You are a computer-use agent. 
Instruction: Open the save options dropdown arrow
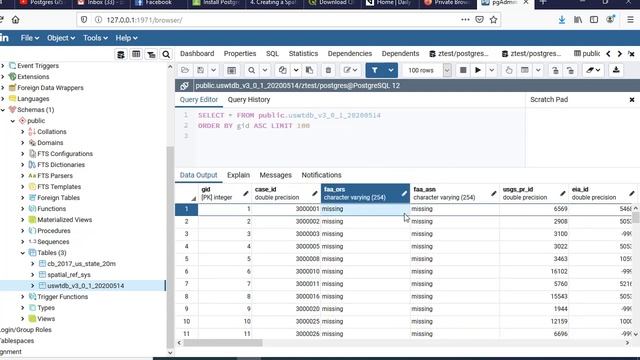pyautogui.click(x=213, y=70)
